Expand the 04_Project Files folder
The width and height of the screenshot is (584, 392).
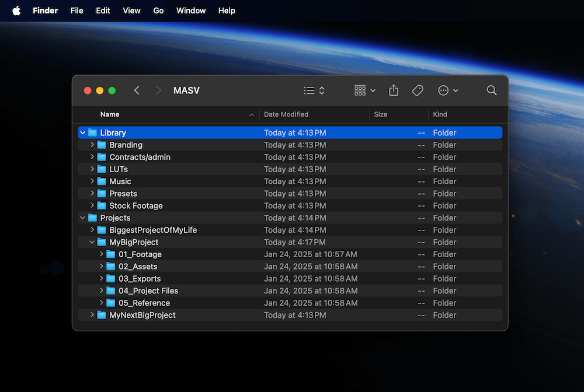point(101,291)
